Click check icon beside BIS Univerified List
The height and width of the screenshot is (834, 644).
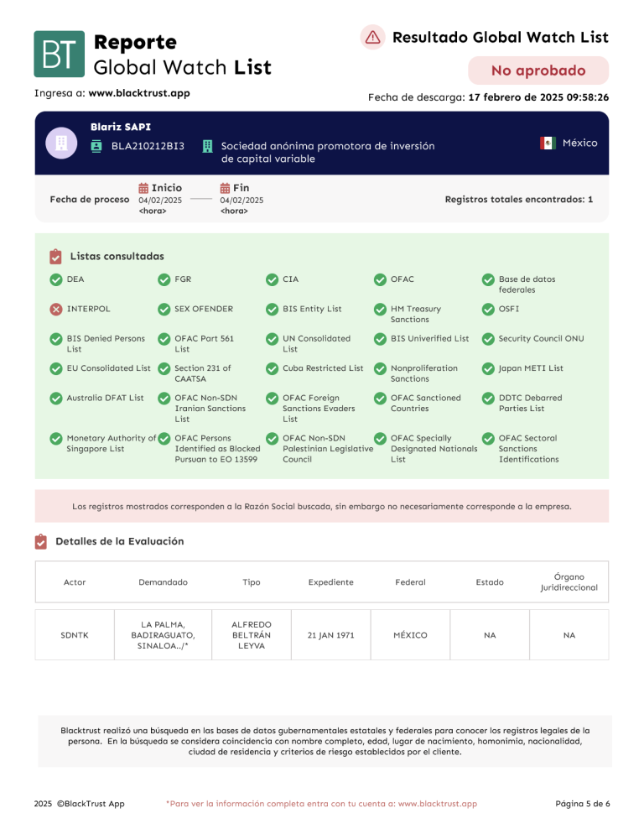[380, 339]
